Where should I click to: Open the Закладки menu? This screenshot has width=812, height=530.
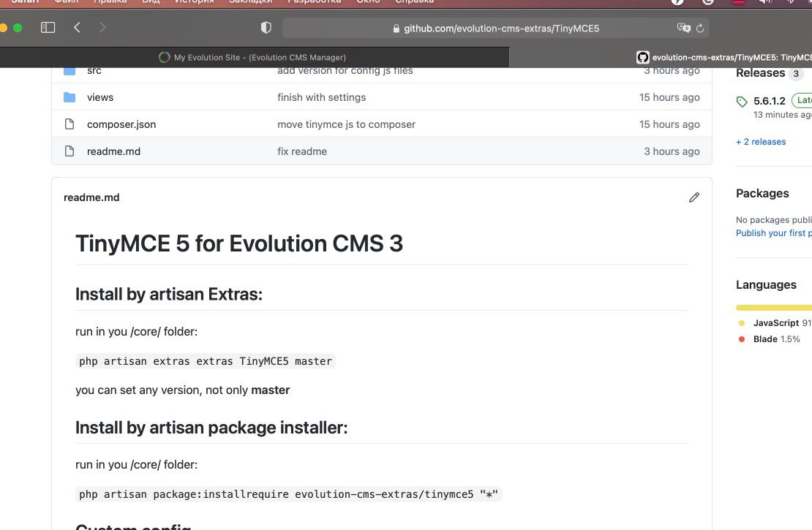(251, 1)
